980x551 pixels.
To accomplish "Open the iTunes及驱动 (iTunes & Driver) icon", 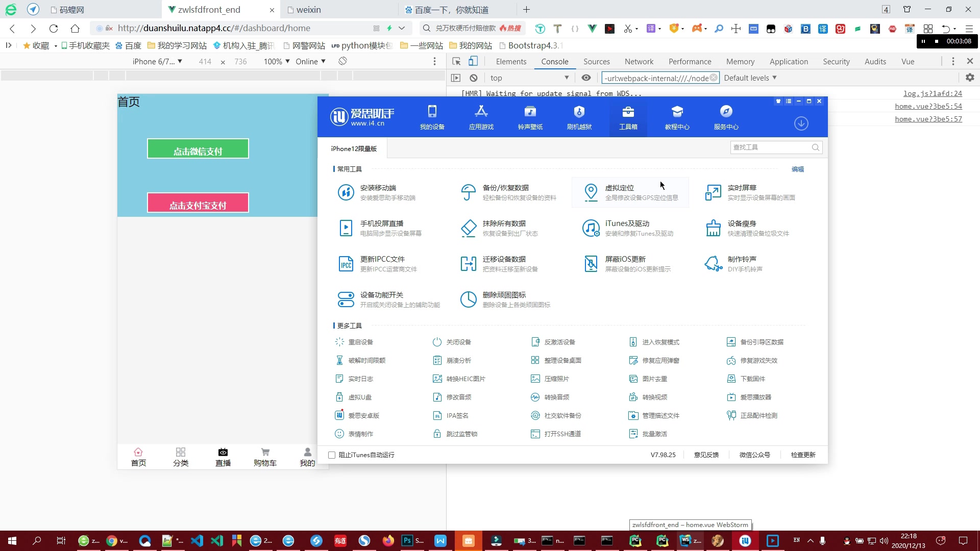I will click(591, 228).
